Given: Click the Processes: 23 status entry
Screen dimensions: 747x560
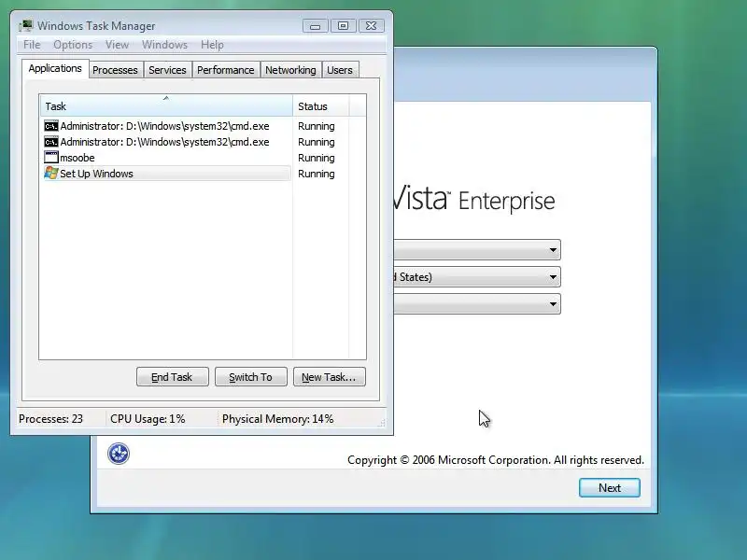Looking at the screenshot, I should pyautogui.click(x=50, y=418).
